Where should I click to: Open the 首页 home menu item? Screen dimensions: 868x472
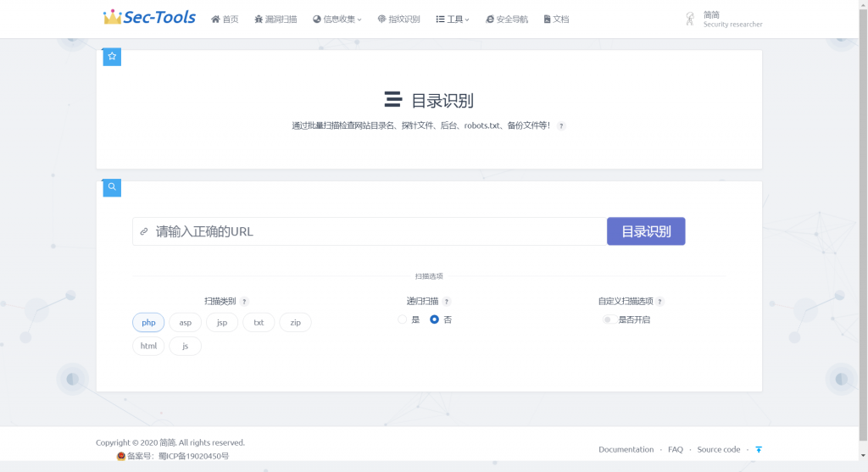pos(224,19)
